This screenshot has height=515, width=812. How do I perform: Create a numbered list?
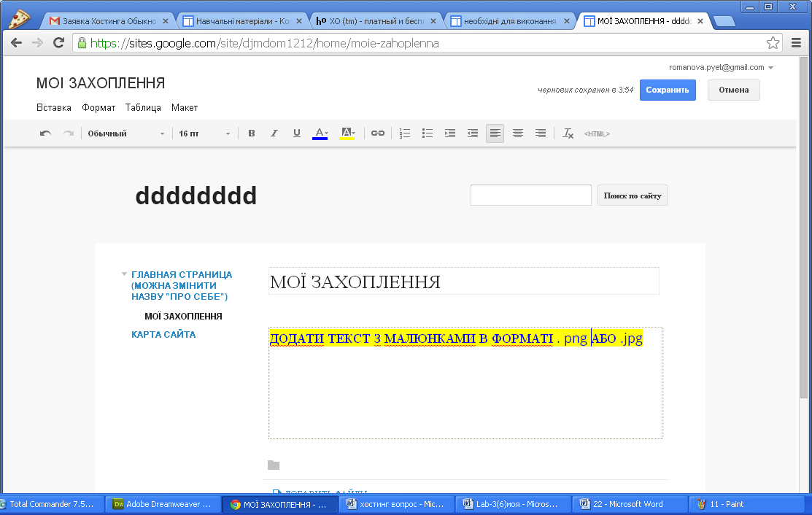405,133
